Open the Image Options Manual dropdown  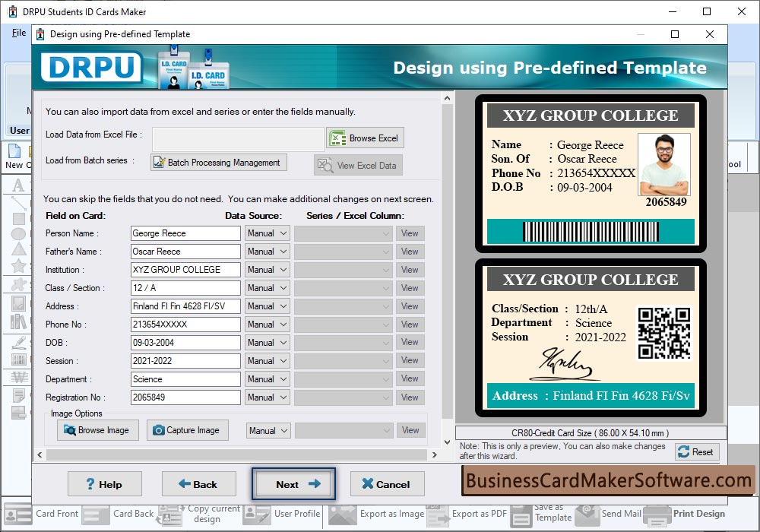tap(268, 430)
